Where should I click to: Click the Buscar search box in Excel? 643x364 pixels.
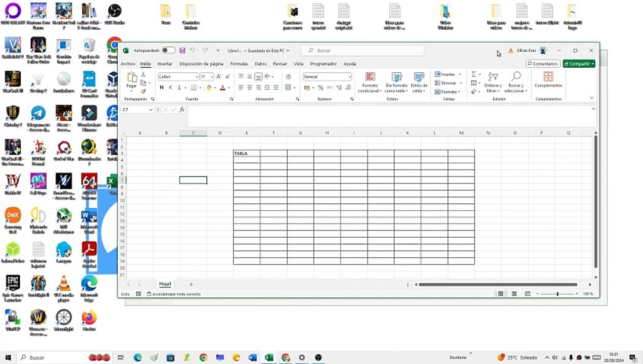coord(362,51)
